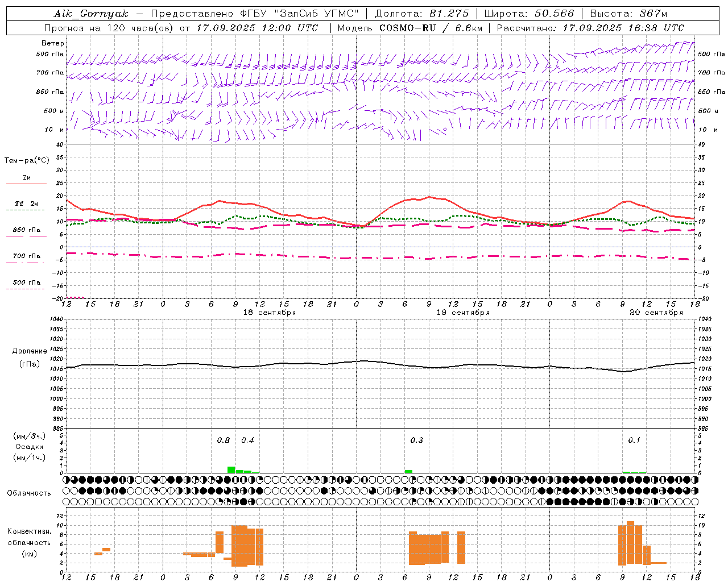
Task: Select the Долгота: 81.275 header field
Action: coord(422,14)
